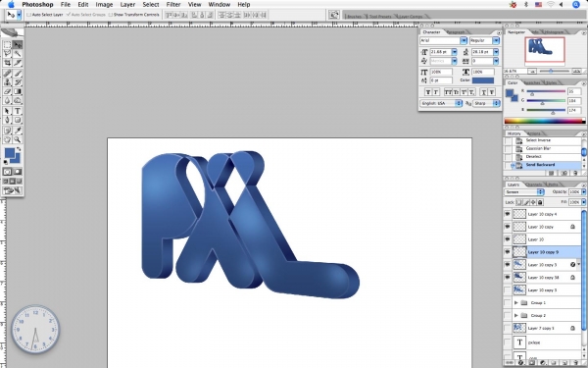
Task: Enable Auto Select Layer checkbox
Action: [x=28, y=15]
